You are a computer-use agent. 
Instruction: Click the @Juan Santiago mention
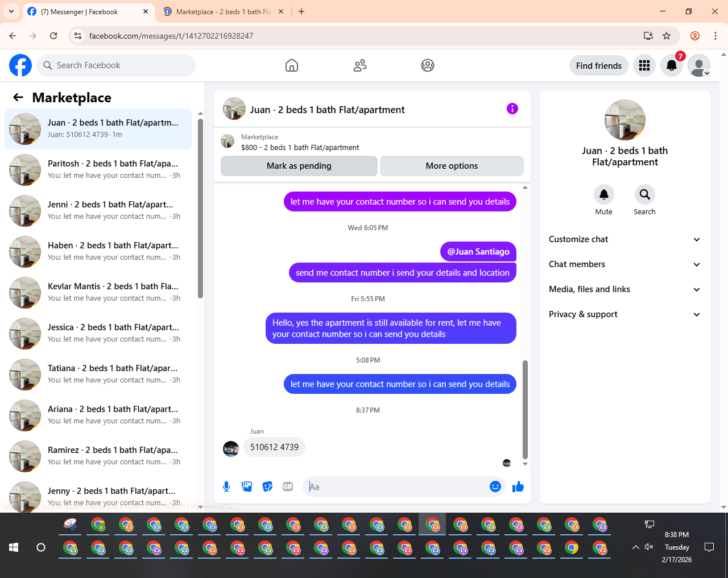pyautogui.click(x=478, y=252)
